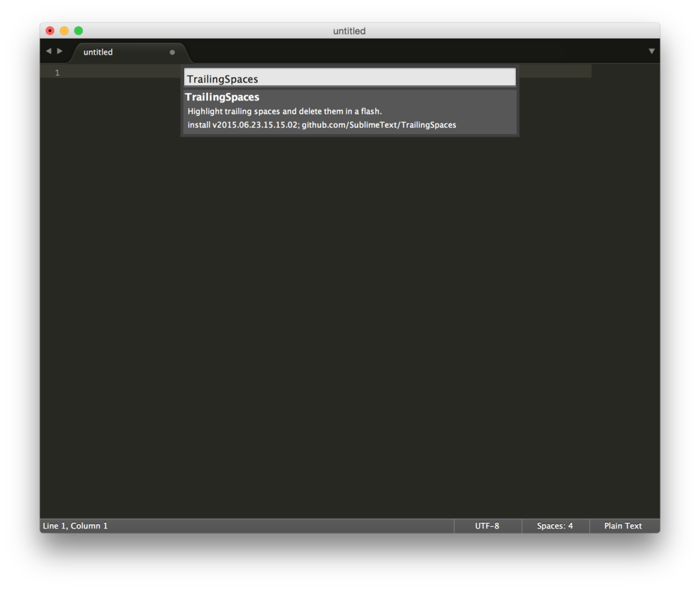Screen dimensions: 700x590
Task: Open Spaces: 4 indentation menu
Action: [x=555, y=526]
